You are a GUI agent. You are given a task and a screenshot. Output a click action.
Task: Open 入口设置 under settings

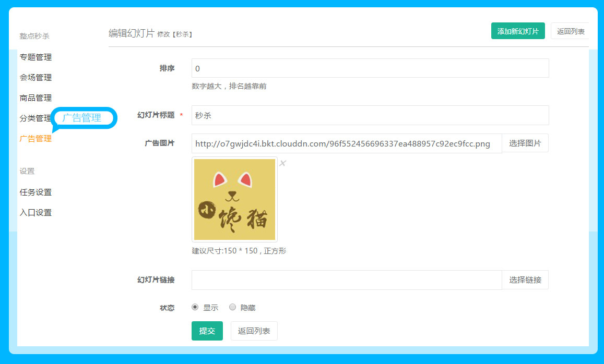(x=35, y=213)
